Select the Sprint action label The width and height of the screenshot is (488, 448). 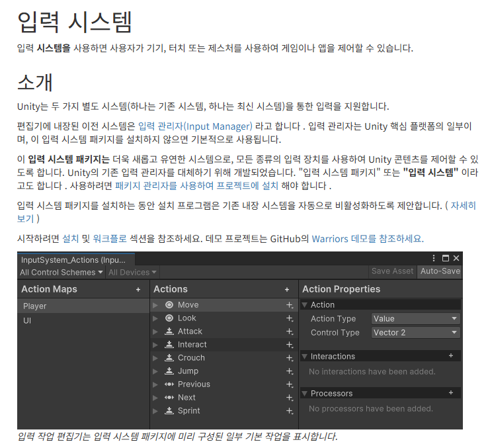click(188, 411)
